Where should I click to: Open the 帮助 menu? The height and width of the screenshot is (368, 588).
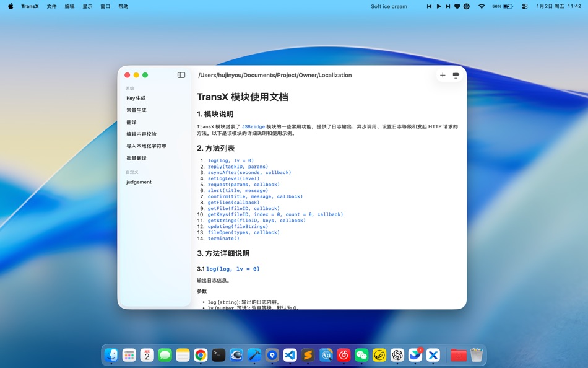pyautogui.click(x=122, y=6)
